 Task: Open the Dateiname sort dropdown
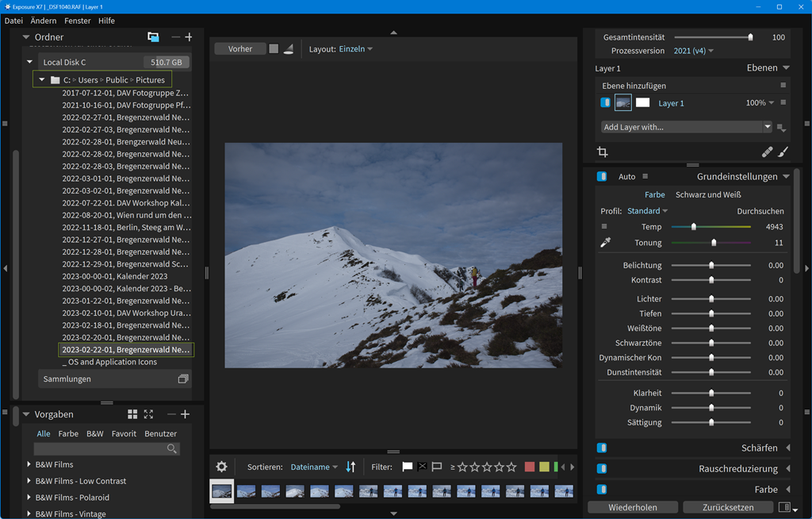point(314,467)
